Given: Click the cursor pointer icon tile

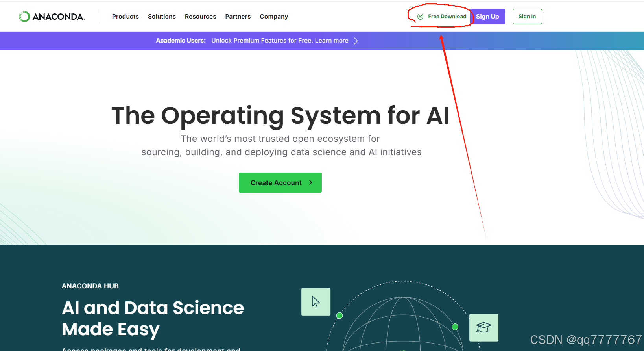Looking at the screenshot, I should [316, 302].
